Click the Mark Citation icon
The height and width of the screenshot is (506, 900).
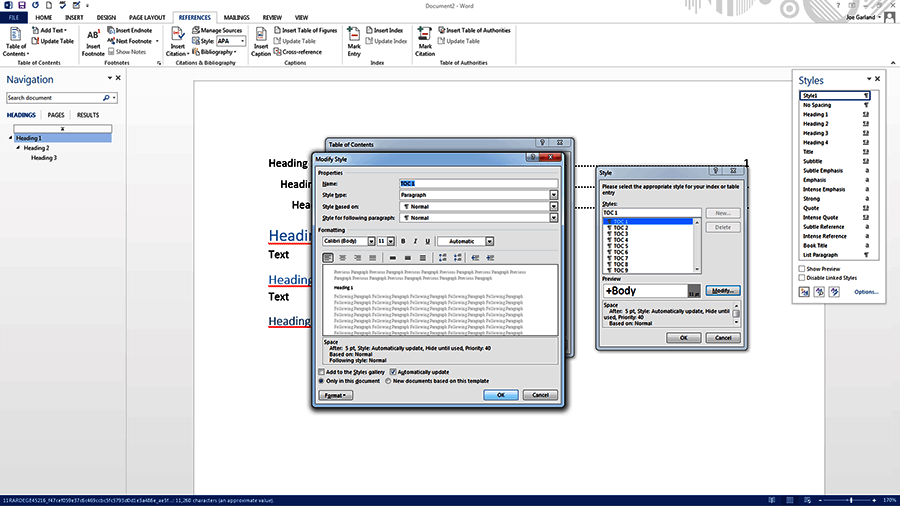coord(425,42)
